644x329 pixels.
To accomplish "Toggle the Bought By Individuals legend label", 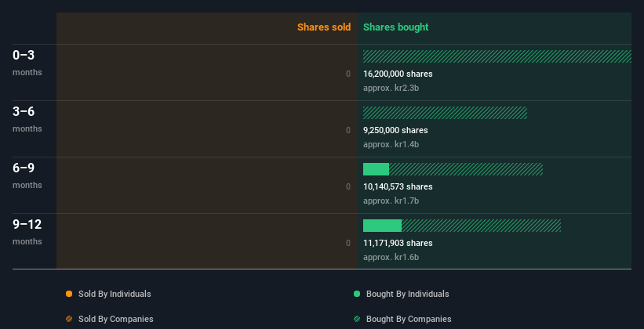I will 407,294.
